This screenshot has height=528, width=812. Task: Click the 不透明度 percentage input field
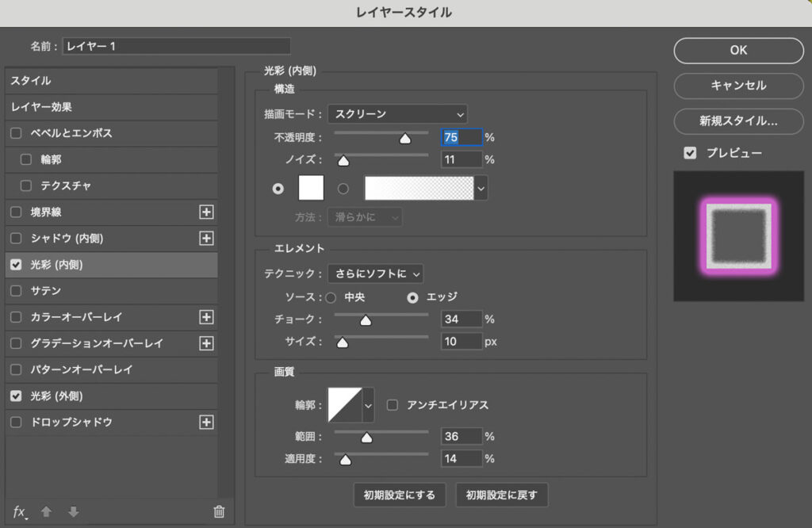461,137
